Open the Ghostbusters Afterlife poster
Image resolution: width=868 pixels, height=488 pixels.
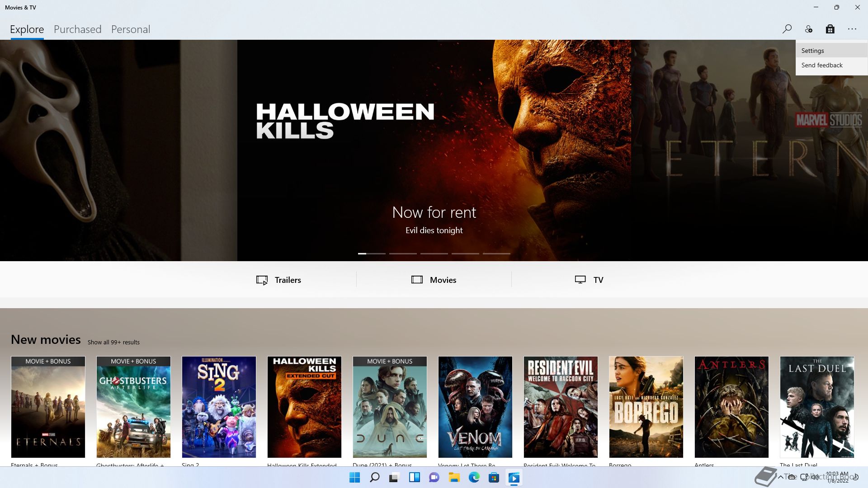(133, 407)
